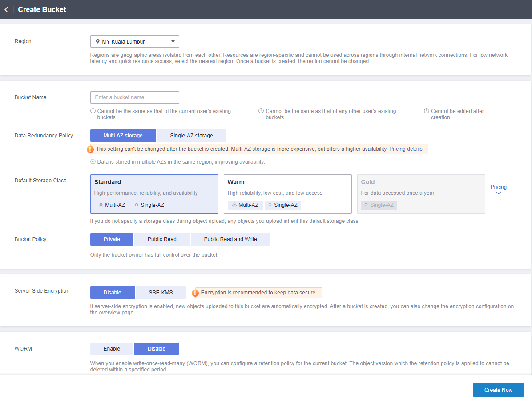This screenshot has width=532, height=403.
Task: Set bucket policy to Public Read
Action: click(162, 239)
